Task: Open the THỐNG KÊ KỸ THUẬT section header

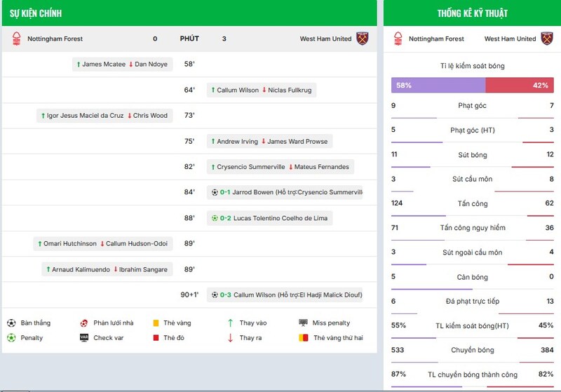Action: click(472, 13)
